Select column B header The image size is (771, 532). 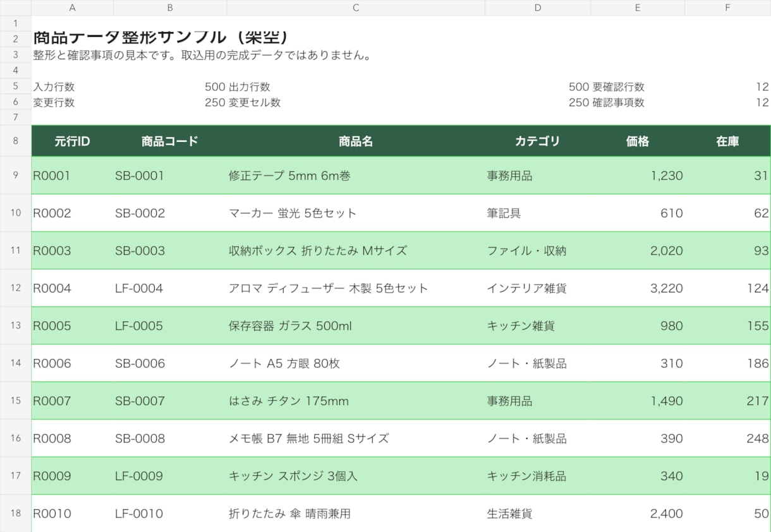click(170, 8)
